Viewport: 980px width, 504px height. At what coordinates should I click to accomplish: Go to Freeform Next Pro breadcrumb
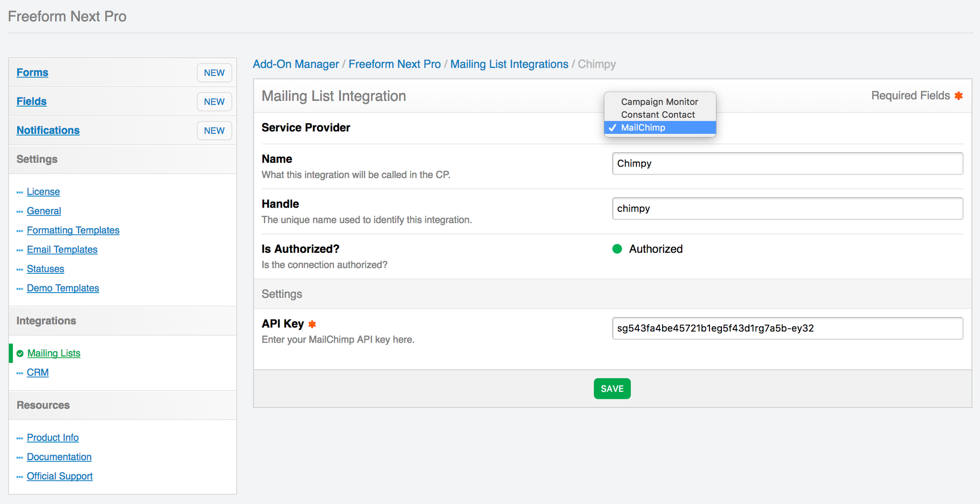[x=394, y=64]
